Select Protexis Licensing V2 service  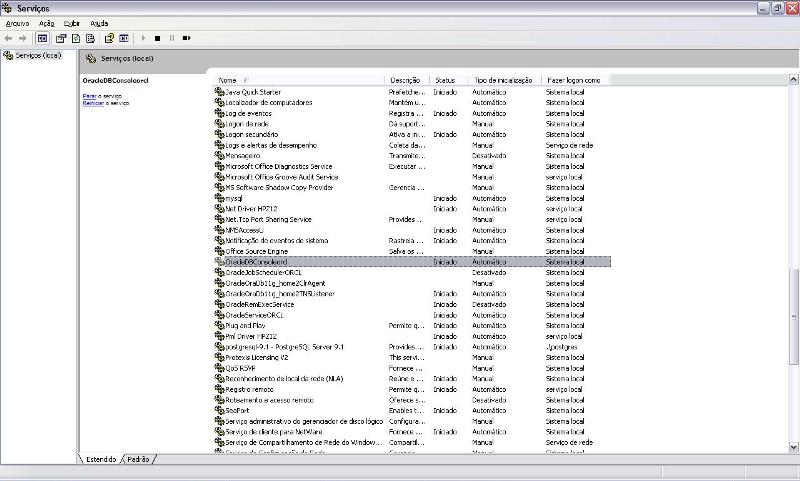257,358
